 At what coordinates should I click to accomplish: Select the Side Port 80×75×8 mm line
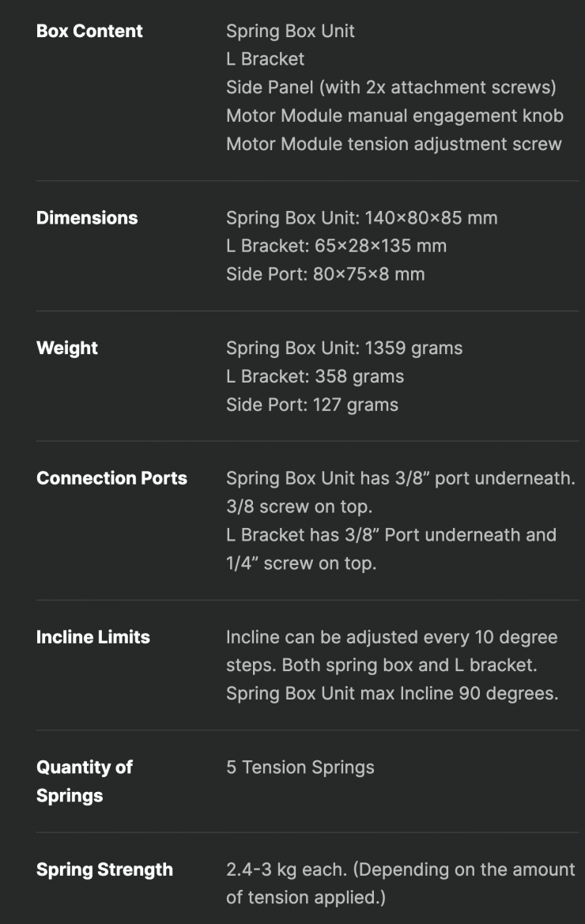click(x=325, y=275)
